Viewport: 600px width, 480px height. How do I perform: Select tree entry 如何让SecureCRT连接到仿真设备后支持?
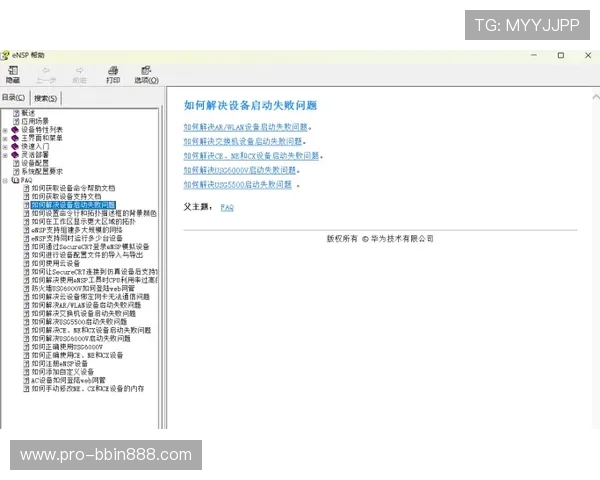[95, 272]
